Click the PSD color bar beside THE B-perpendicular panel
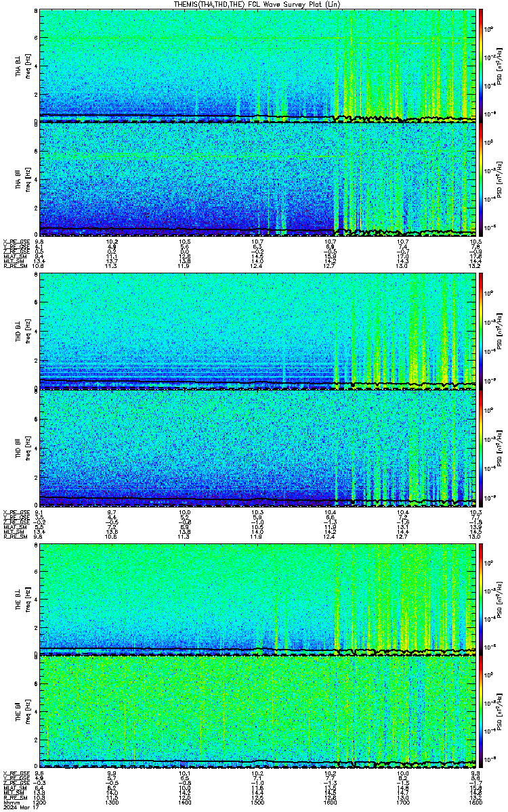 [481, 598]
